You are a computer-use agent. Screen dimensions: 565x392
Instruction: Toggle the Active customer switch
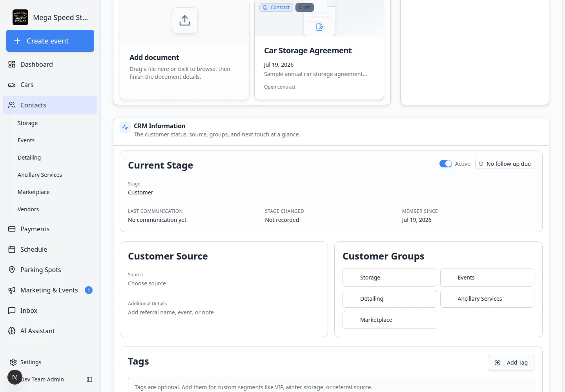coord(446,164)
